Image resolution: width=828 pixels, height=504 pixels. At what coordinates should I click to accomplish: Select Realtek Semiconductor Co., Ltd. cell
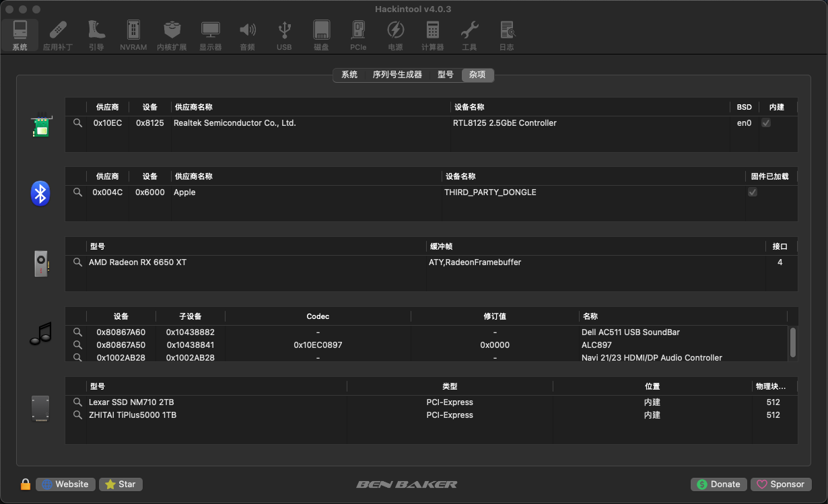pos(235,123)
